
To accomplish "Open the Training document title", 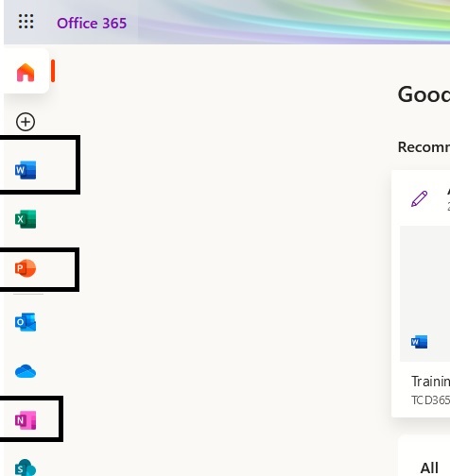I will click(430, 382).
